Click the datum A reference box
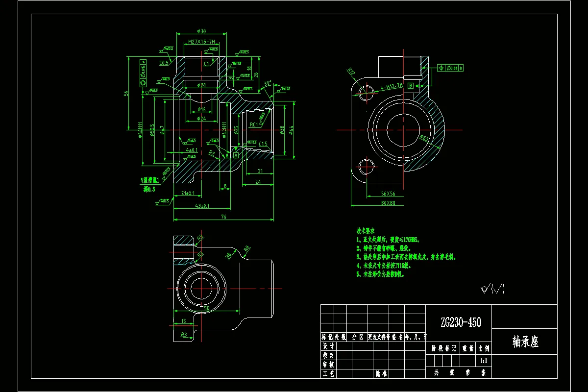The height and width of the screenshot is (392, 588). (x=236, y=155)
